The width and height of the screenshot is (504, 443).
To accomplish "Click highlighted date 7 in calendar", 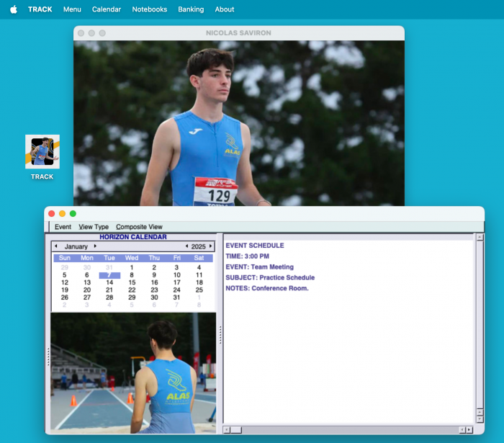I will [109, 275].
